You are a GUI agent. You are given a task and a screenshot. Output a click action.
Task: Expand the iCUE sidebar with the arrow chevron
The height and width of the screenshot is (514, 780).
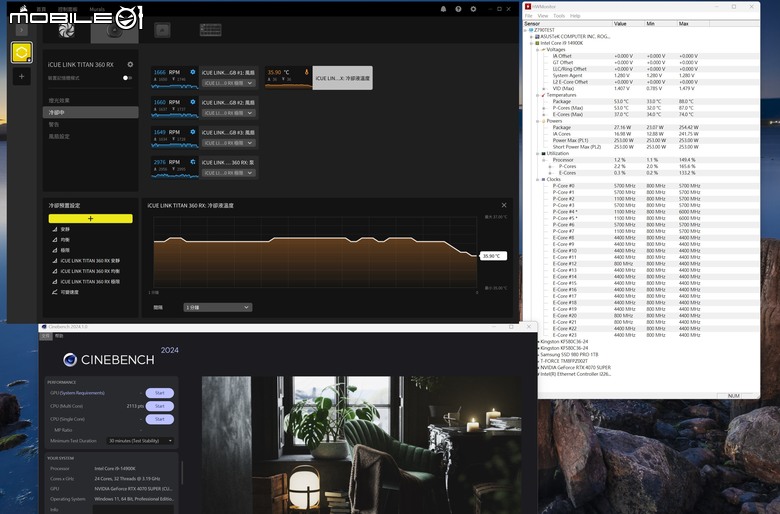click(x=21, y=30)
